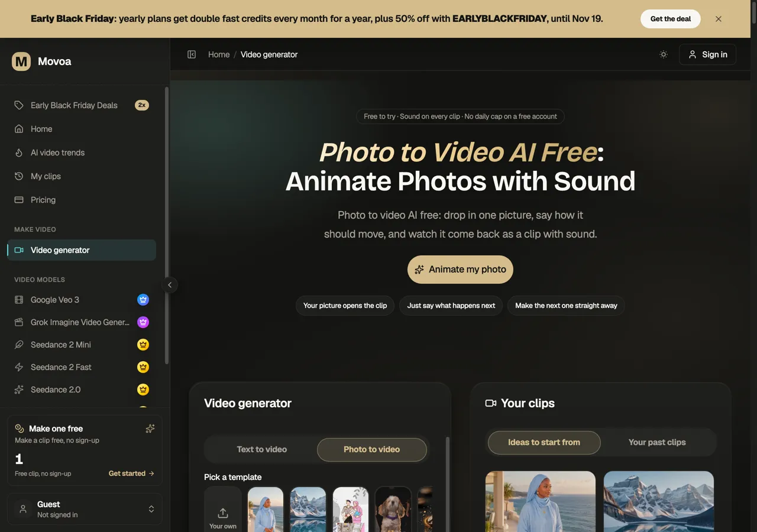Choose the Seedance 2 Fast model

[82, 367]
